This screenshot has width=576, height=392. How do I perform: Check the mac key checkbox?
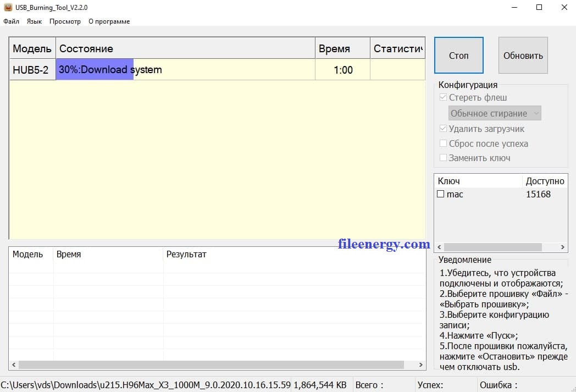click(440, 194)
